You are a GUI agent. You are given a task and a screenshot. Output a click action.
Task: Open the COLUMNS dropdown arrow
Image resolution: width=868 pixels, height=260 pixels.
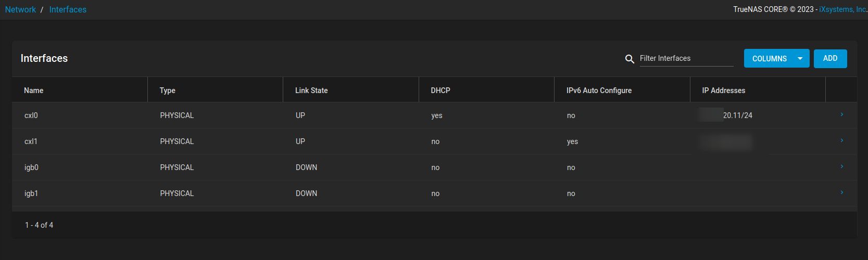pos(800,59)
